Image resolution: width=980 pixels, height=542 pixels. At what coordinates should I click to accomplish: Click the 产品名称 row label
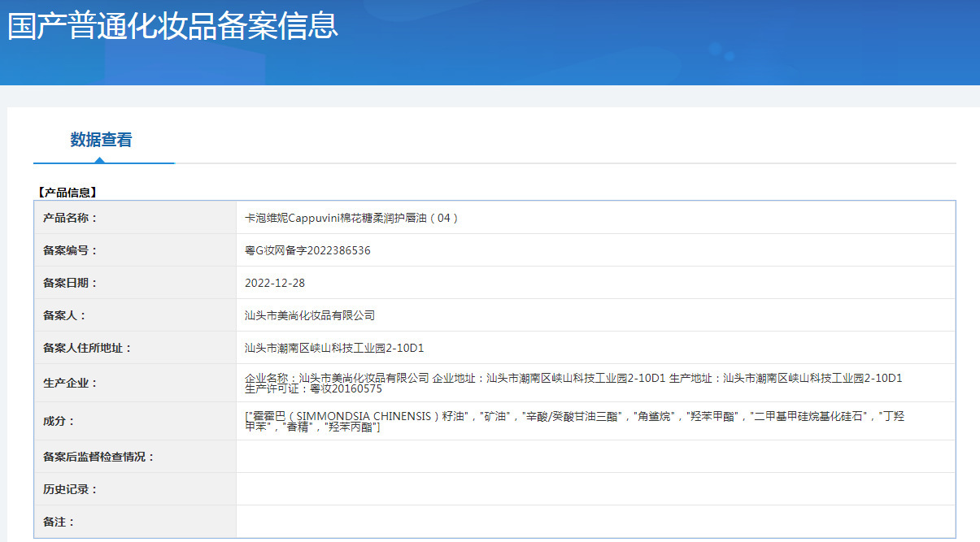click(135, 218)
